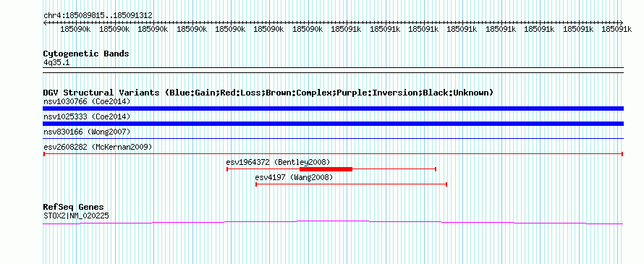Select the Cytogenetic Bands track title
The height and width of the screenshot is (264, 644).
(x=86, y=54)
